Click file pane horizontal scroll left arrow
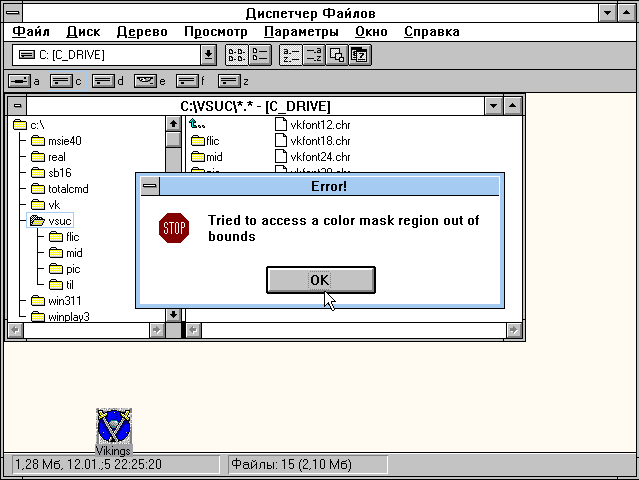The height and width of the screenshot is (480, 639). [194, 330]
